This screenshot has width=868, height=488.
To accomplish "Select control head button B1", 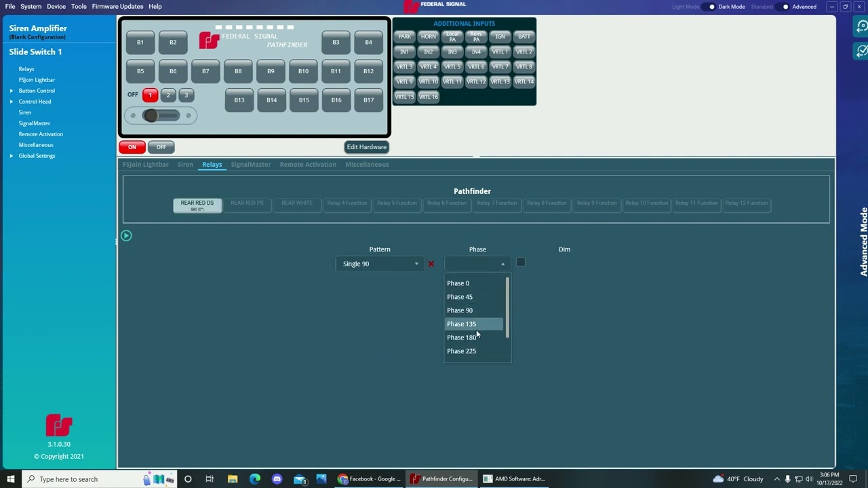I will [x=140, y=43].
